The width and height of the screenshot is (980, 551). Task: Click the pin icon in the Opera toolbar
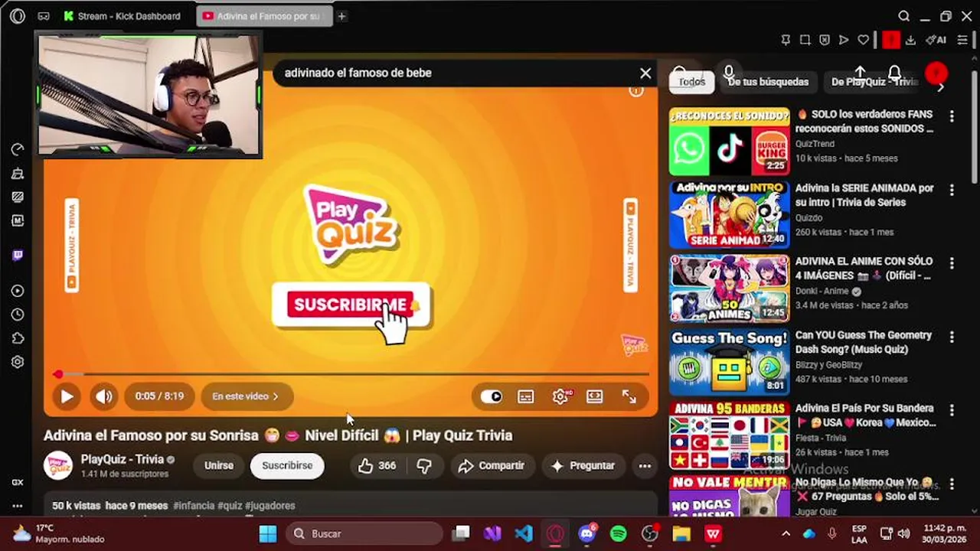click(x=786, y=40)
